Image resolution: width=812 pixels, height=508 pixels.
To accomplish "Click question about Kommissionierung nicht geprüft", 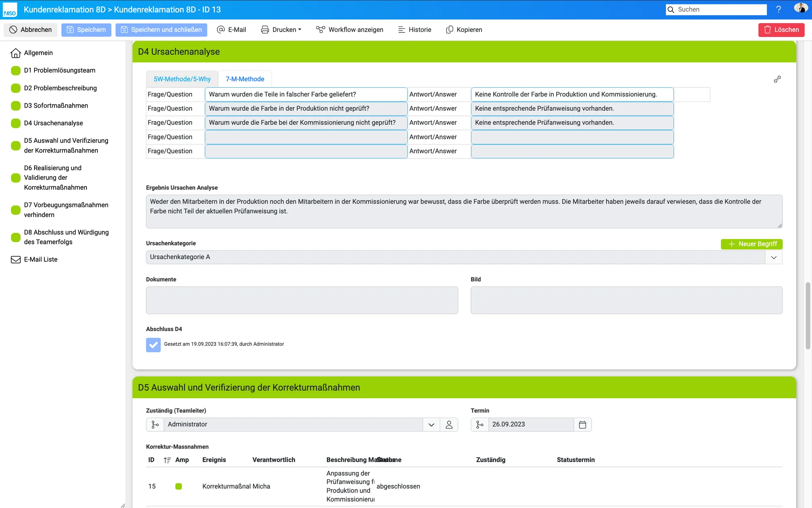I will (306, 123).
